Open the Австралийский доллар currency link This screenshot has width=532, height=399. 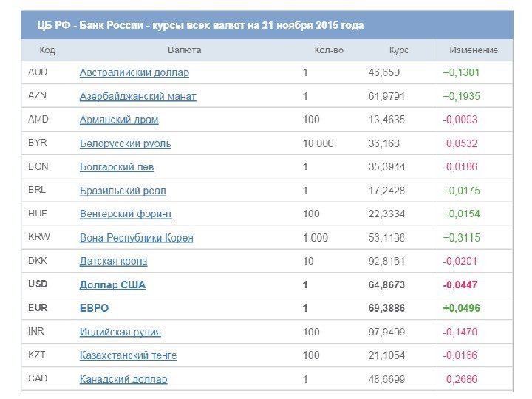point(134,73)
